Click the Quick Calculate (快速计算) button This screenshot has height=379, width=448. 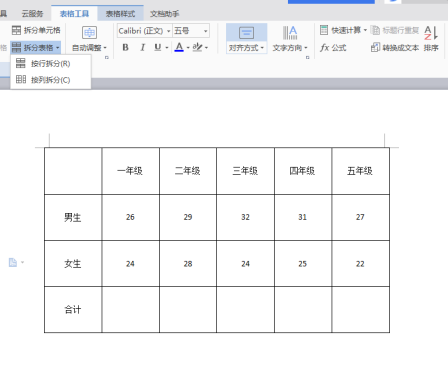click(343, 30)
